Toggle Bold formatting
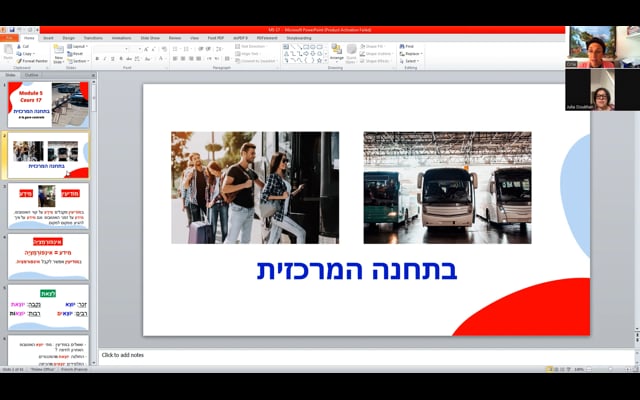The width and height of the screenshot is (640, 400). point(97,59)
